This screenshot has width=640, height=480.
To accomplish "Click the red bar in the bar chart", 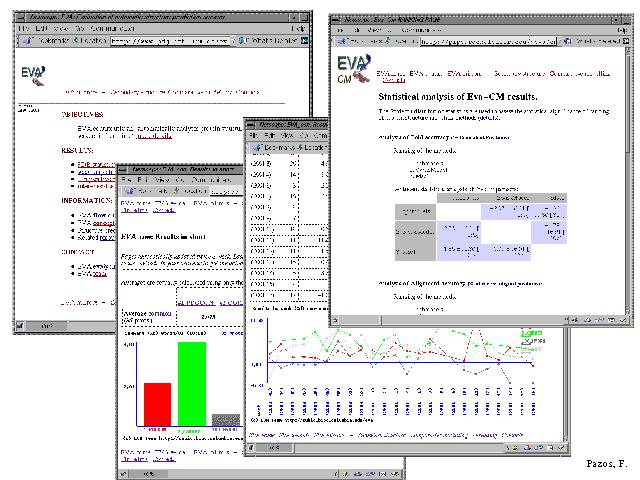I will tap(158, 404).
